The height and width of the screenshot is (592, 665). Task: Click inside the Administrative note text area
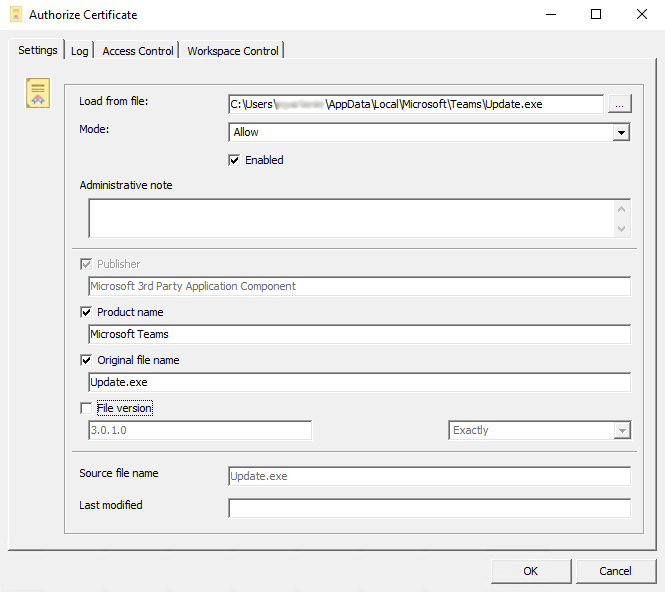(350, 218)
